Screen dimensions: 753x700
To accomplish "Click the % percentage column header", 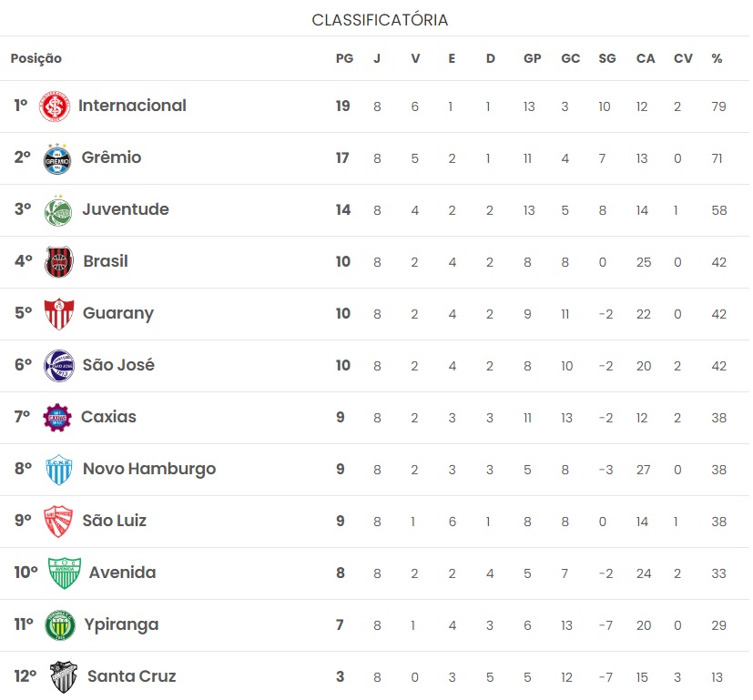I will coord(717,58).
